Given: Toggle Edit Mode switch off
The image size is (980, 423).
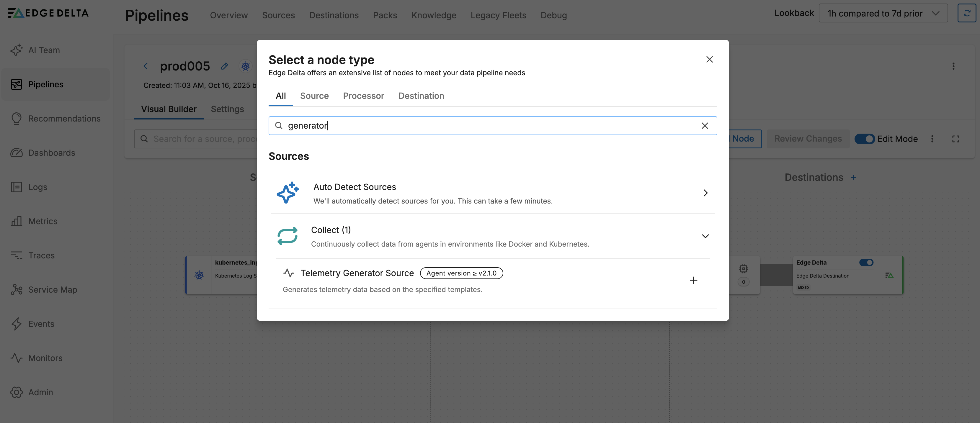Looking at the screenshot, I should [x=864, y=139].
